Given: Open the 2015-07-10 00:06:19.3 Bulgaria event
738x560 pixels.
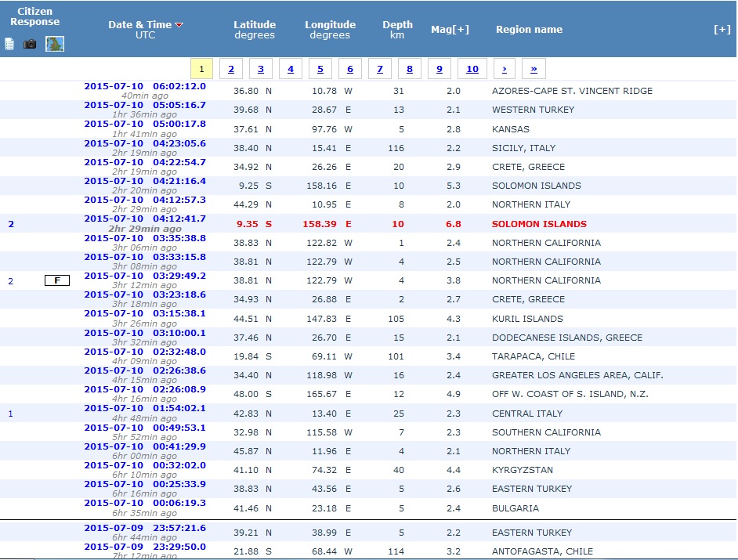Looking at the screenshot, I should point(145,503).
